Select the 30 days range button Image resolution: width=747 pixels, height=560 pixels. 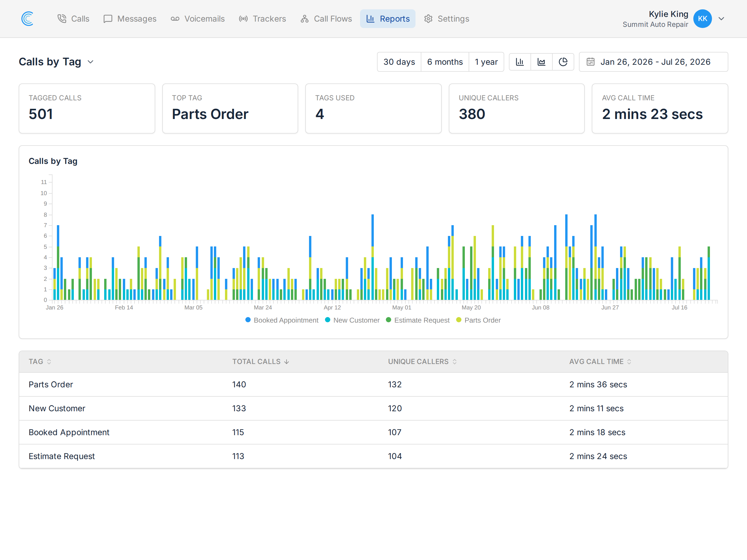(x=399, y=62)
